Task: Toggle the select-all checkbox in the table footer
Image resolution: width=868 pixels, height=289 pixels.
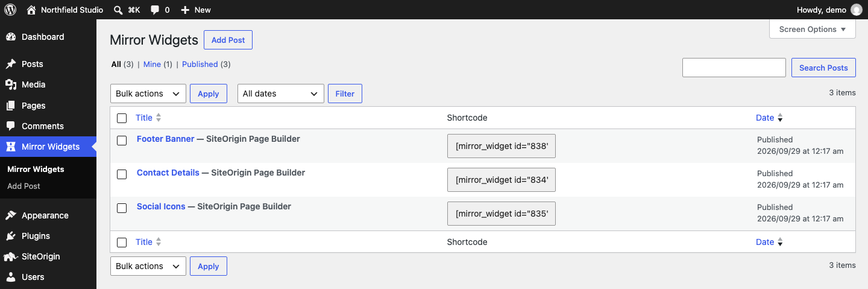Action: (122, 243)
